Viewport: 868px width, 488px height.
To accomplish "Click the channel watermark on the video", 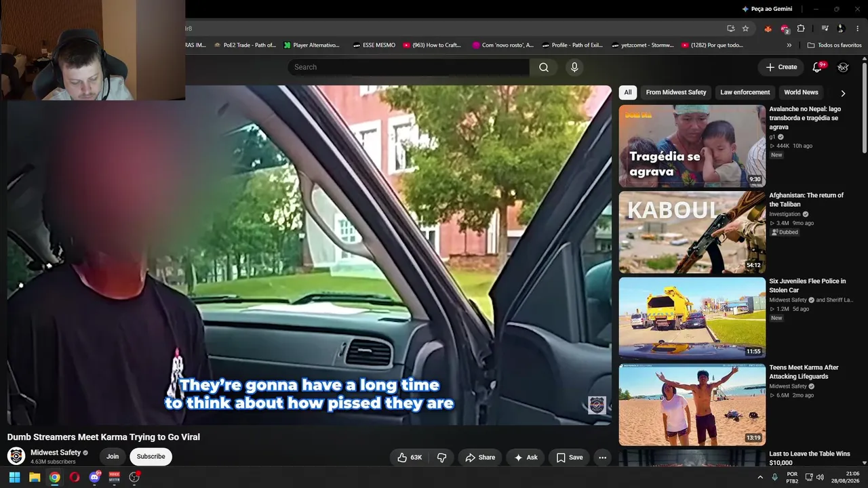I will (x=597, y=405).
